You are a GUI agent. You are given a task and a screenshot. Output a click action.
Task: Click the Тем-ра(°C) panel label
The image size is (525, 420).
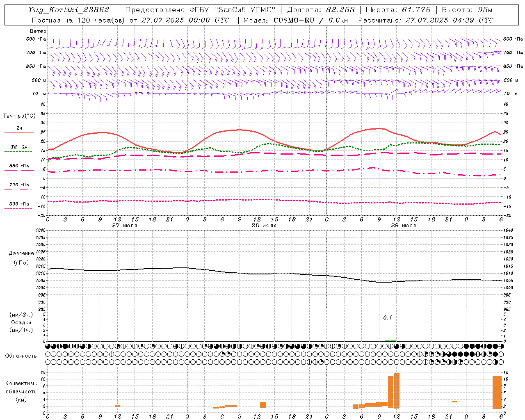pos(19,116)
